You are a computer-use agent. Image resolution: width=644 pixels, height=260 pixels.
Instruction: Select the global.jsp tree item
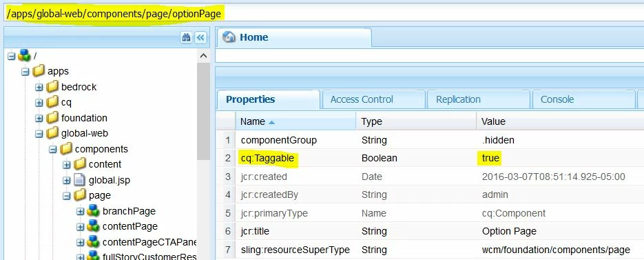pos(110,180)
